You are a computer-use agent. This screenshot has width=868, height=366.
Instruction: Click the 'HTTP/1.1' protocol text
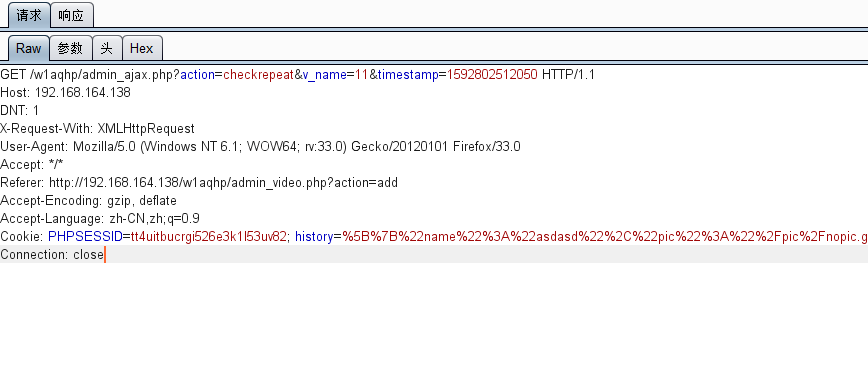569,74
